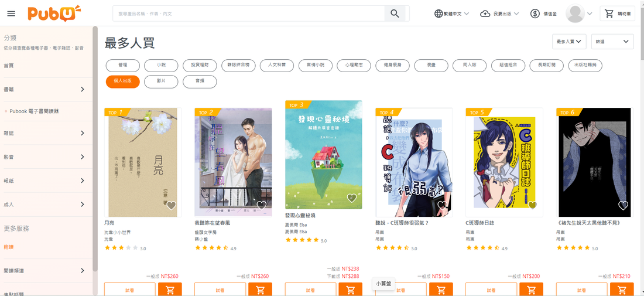The image size is (644, 296).
Task: Open Pubook 電子書閱讀器 link
Action: click(34, 111)
